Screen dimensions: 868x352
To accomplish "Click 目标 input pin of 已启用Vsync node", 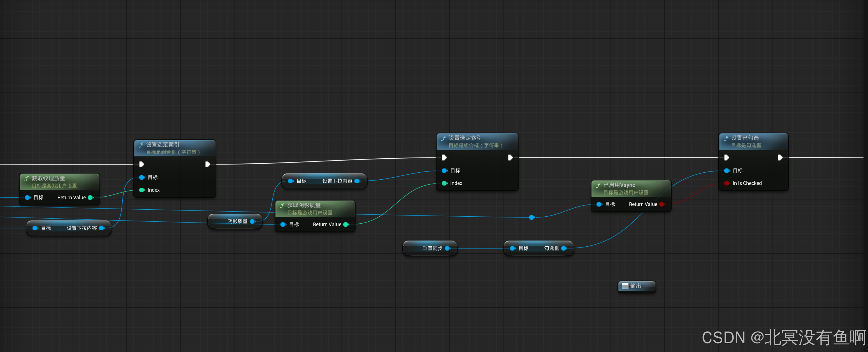I will 599,204.
